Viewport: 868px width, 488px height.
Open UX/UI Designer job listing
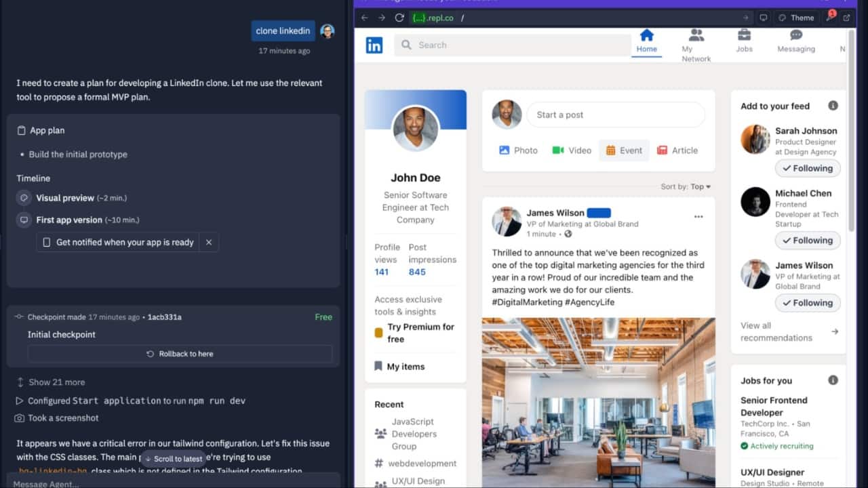pyautogui.click(x=772, y=472)
